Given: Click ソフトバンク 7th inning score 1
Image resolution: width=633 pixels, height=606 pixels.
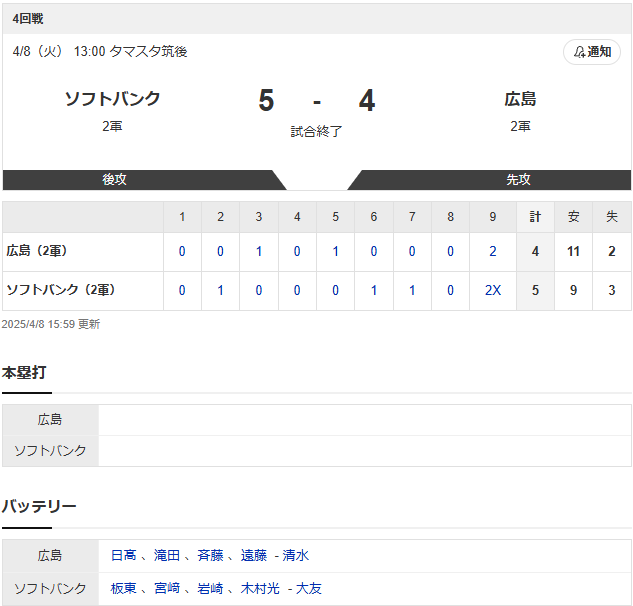Looking at the screenshot, I should point(412,290).
